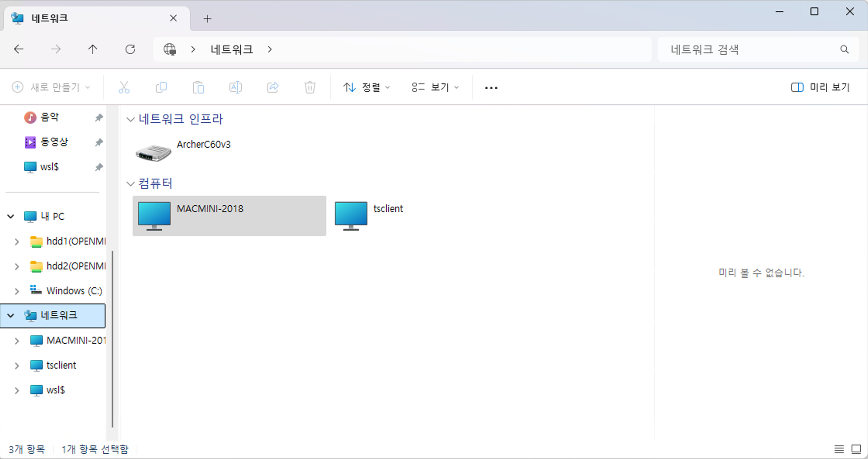Image resolution: width=868 pixels, height=459 pixels.
Task: Click the Cut scissors icon
Action: [x=124, y=88]
